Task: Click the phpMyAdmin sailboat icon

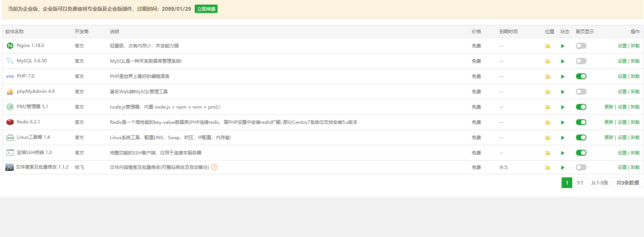Action: pyautogui.click(x=10, y=92)
